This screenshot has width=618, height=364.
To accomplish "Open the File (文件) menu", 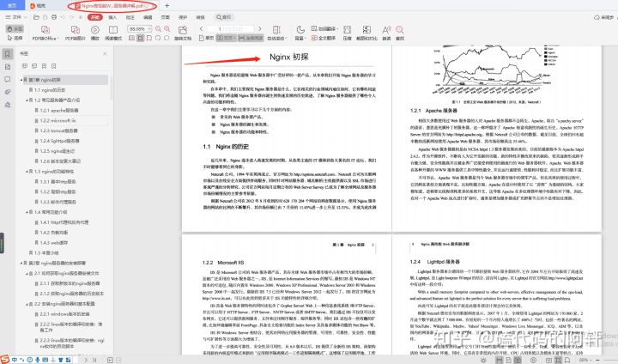I will tap(16, 17).
